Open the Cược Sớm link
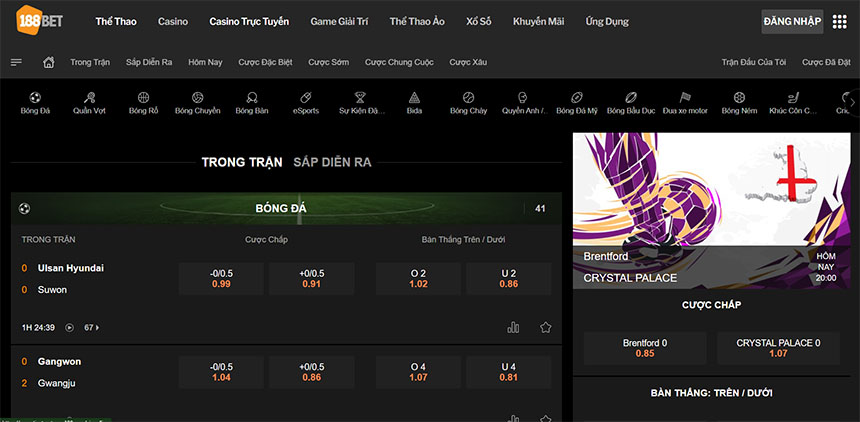The width and height of the screenshot is (860, 422). 328,62
